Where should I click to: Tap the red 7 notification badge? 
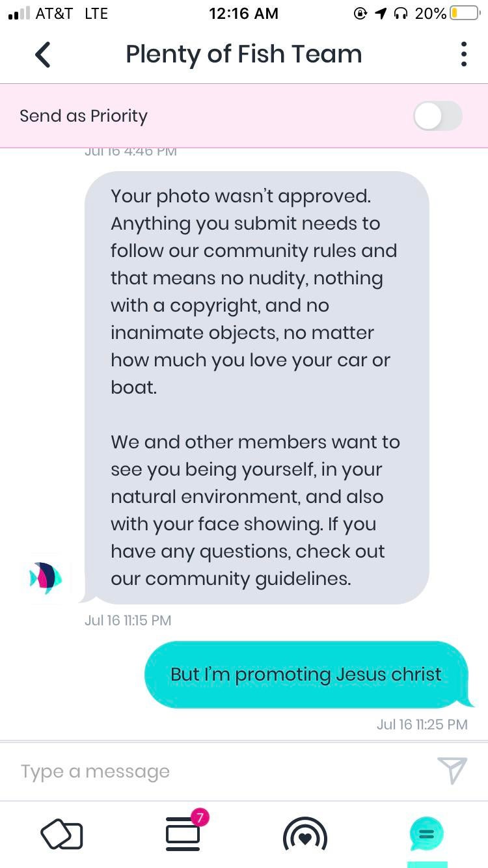[200, 817]
